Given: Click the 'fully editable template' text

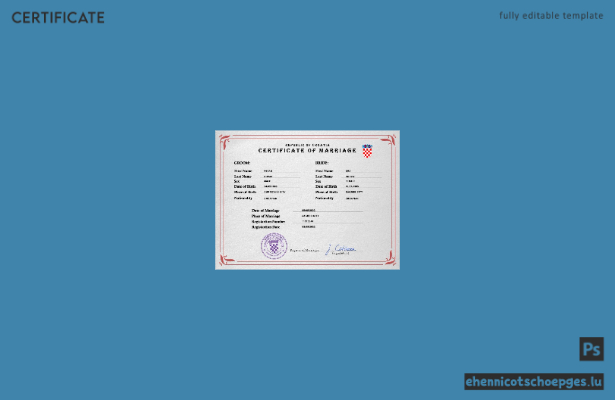Looking at the screenshot, I should [x=551, y=16].
